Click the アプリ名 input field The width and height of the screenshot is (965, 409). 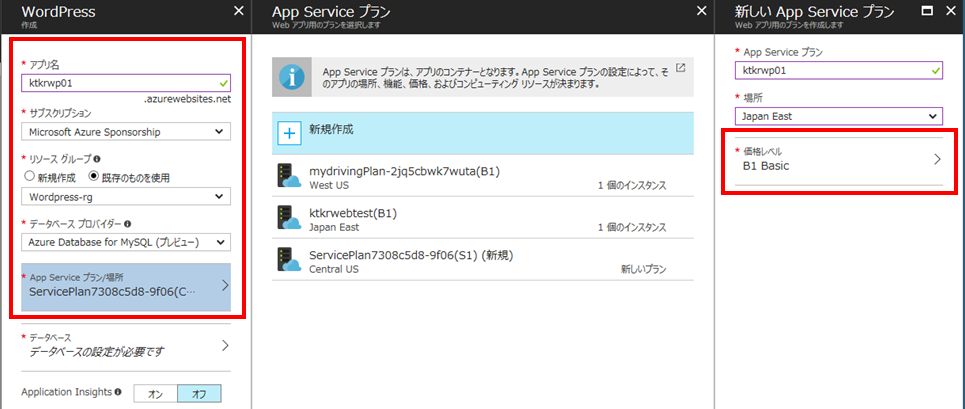[x=126, y=82]
